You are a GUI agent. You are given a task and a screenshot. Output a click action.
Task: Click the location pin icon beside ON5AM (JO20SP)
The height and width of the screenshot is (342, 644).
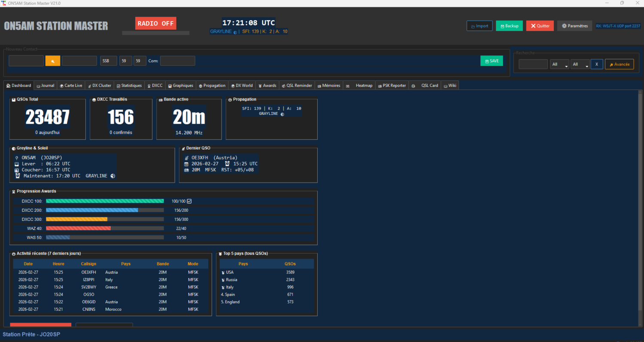click(x=17, y=158)
